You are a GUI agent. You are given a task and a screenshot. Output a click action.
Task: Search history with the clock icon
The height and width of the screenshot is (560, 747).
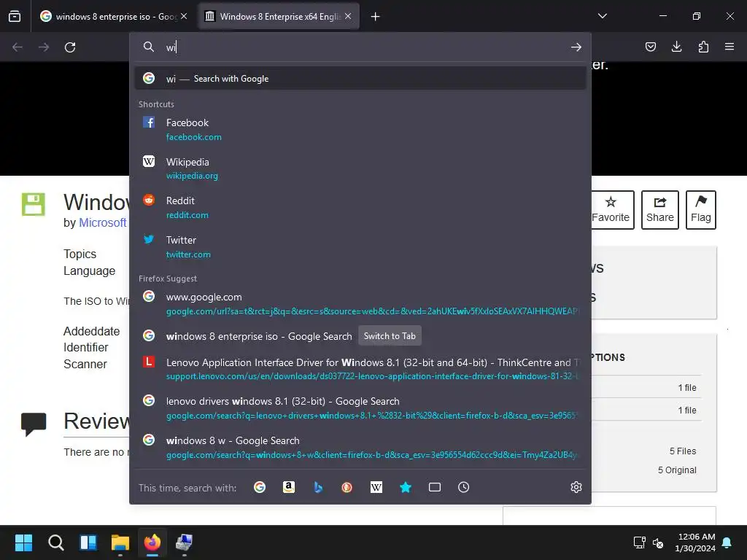pos(463,487)
